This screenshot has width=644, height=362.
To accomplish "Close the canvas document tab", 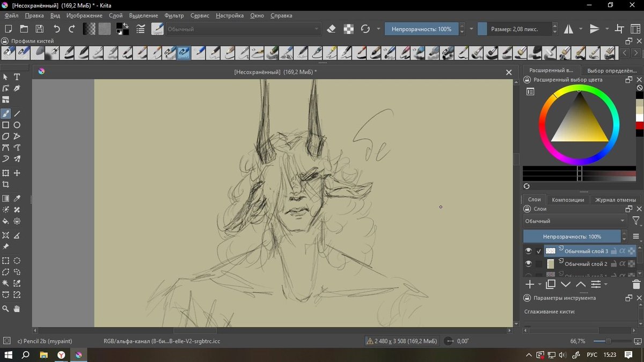I will pyautogui.click(x=509, y=72).
